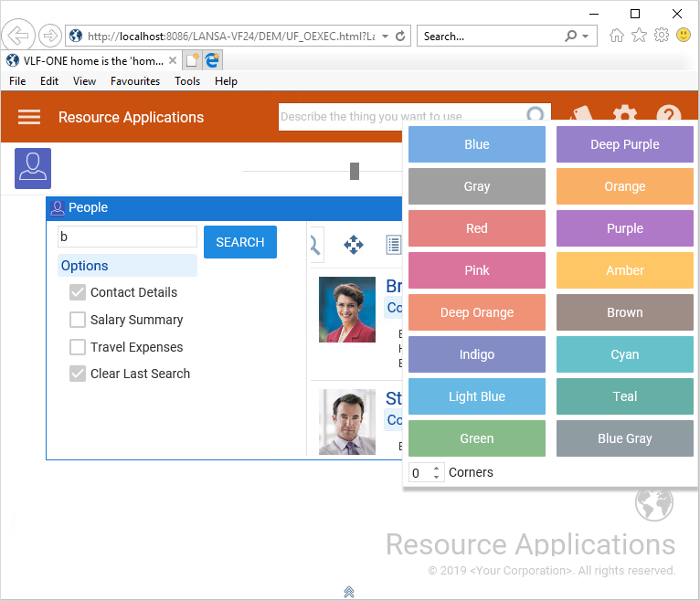
Task: Click the double chevron up icon
Action: coord(349,592)
